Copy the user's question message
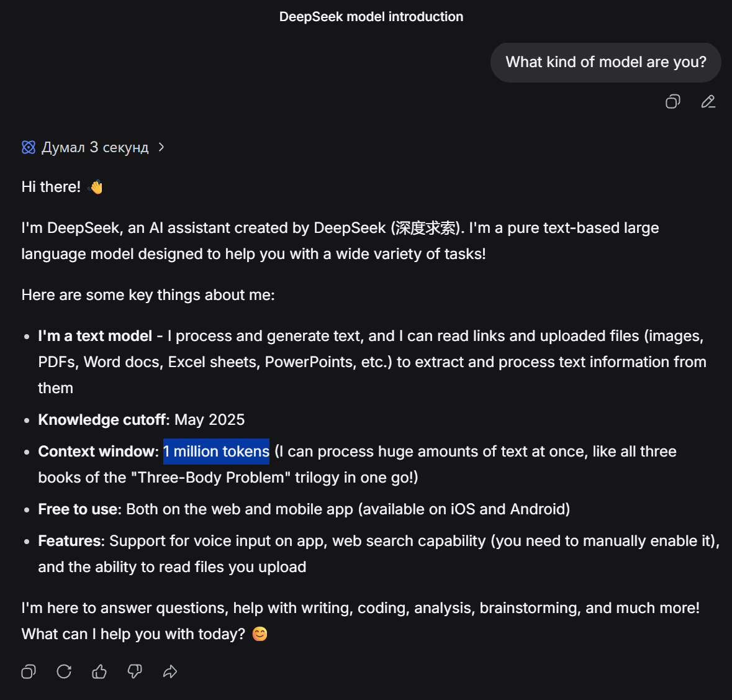Screen dimensions: 732x700 tap(673, 101)
